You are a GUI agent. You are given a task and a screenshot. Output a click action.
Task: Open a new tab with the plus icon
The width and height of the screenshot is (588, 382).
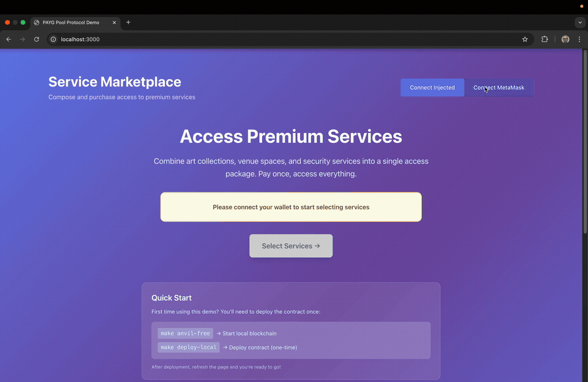coord(128,22)
